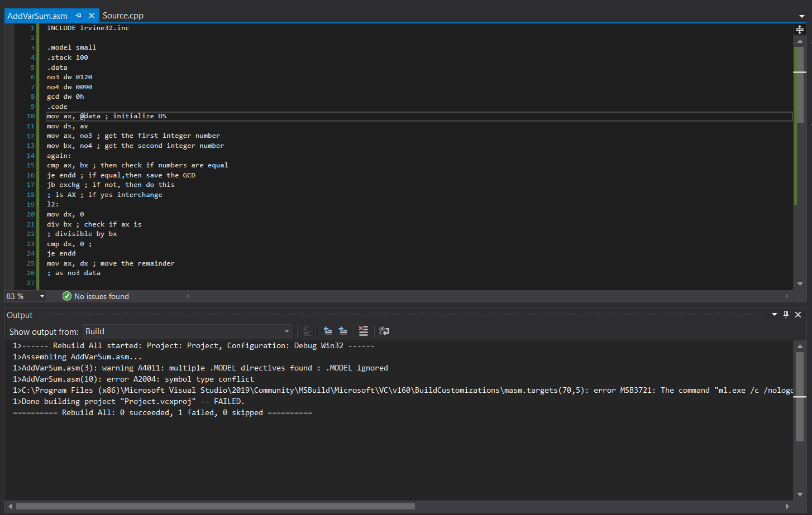Viewport: 812px width, 515px height.
Task: Click the warning A4011 output line
Action: (200, 368)
